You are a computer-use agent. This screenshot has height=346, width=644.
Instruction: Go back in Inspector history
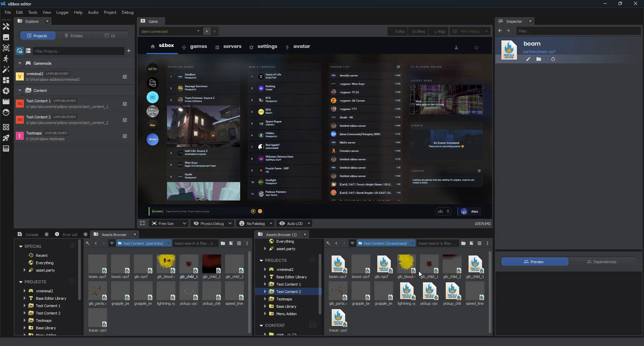pyautogui.click(x=500, y=31)
